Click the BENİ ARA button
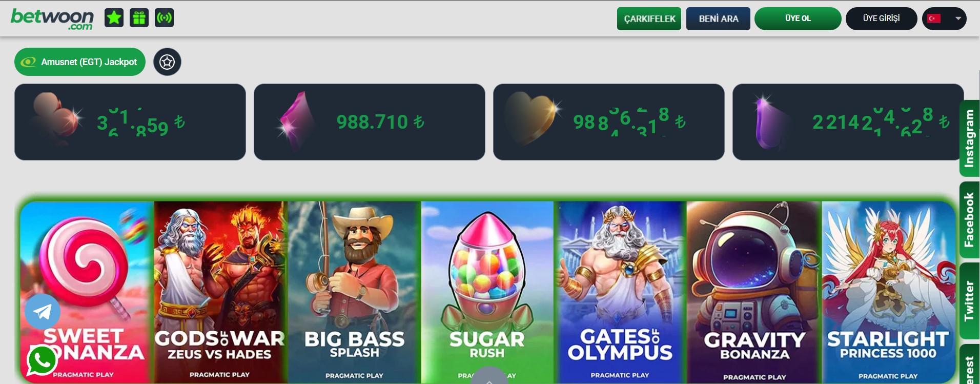The height and width of the screenshot is (384, 980). click(718, 19)
